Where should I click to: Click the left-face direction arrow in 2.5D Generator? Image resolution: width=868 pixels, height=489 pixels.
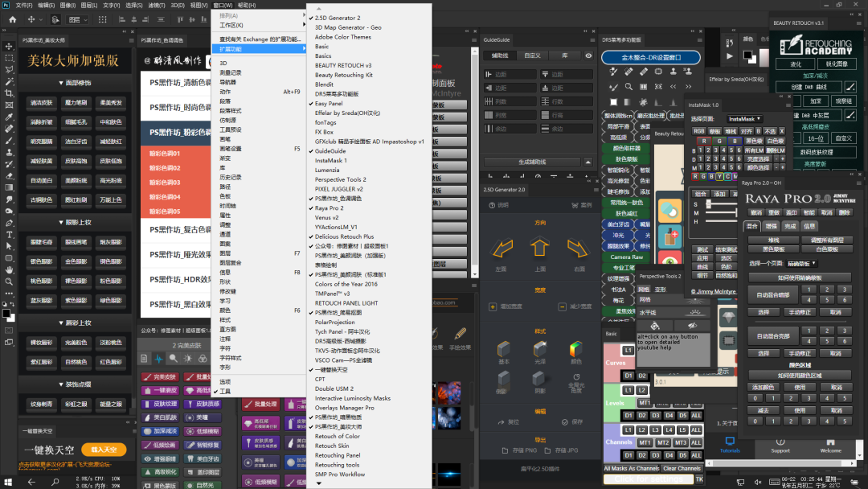click(502, 249)
